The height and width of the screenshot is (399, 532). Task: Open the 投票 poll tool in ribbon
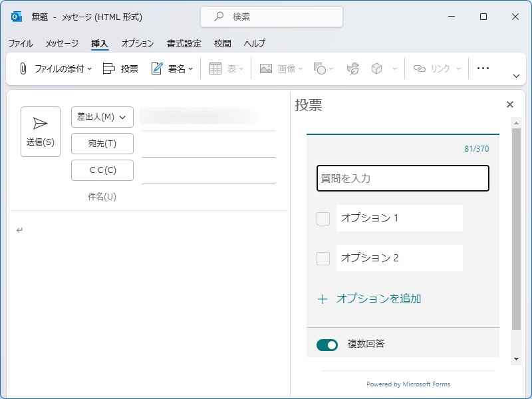coord(120,68)
